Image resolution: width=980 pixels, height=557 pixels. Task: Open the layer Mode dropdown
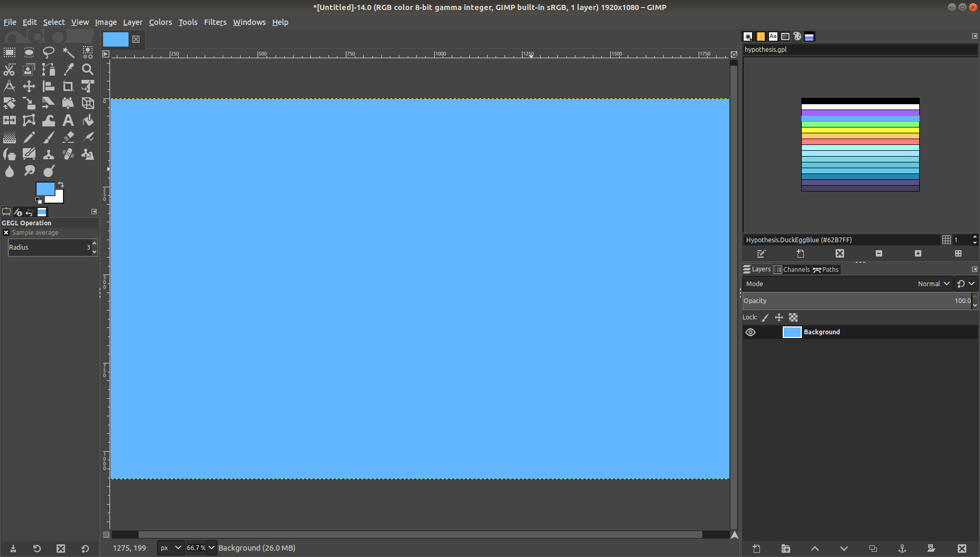(x=933, y=284)
